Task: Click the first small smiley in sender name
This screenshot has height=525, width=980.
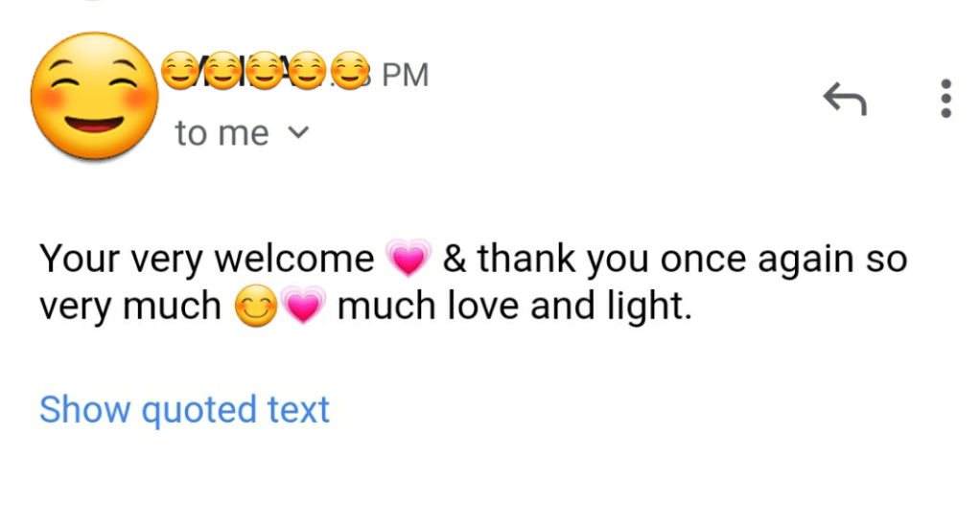Action: pyautogui.click(x=179, y=72)
